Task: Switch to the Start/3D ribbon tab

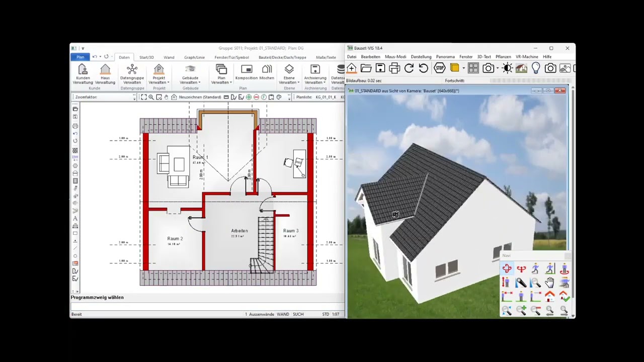Action: coord(146,57)
